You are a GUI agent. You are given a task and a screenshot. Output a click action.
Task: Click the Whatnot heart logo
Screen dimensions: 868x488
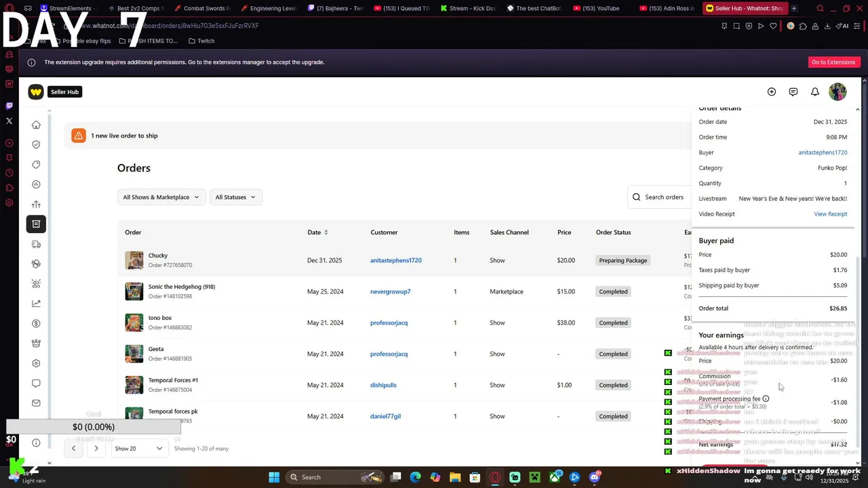[x=36, y=91]
